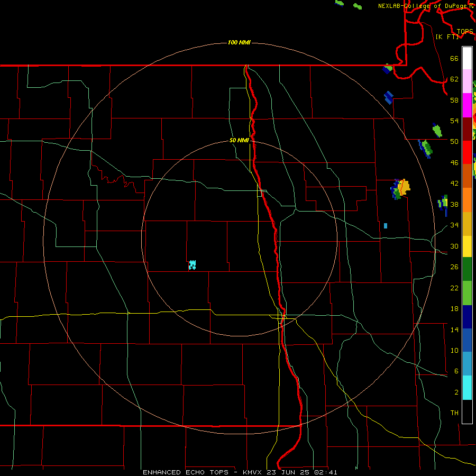The width and height of the screenshot is (476, 476).
Task: Click the "10" scale value
Action: 454,350
